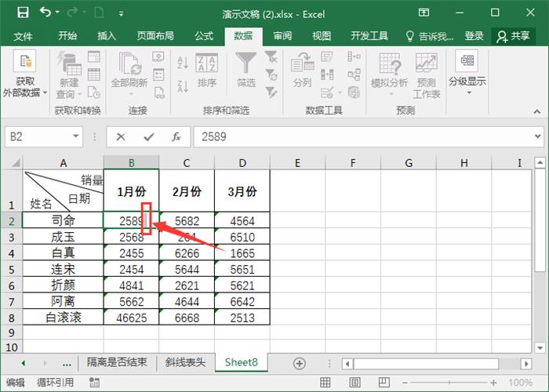Open the 排序 sort dialog
This screenshot has width=549, height=392.
(x=206, y=70)
